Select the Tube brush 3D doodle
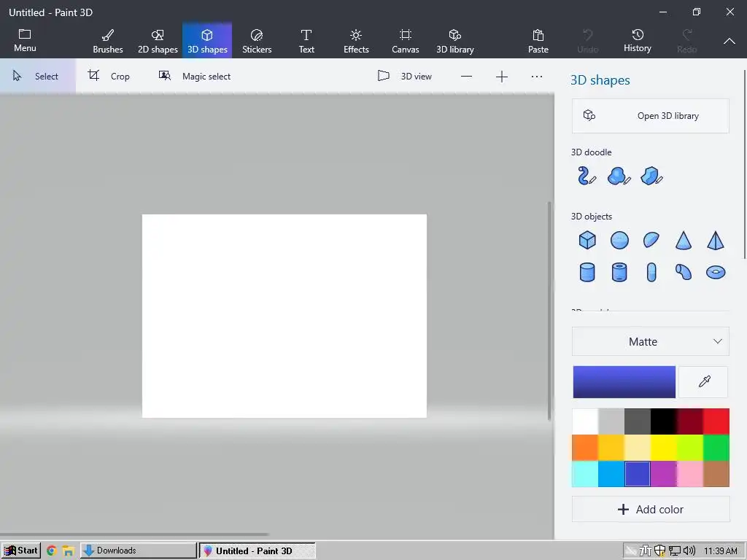 (587, 176)
